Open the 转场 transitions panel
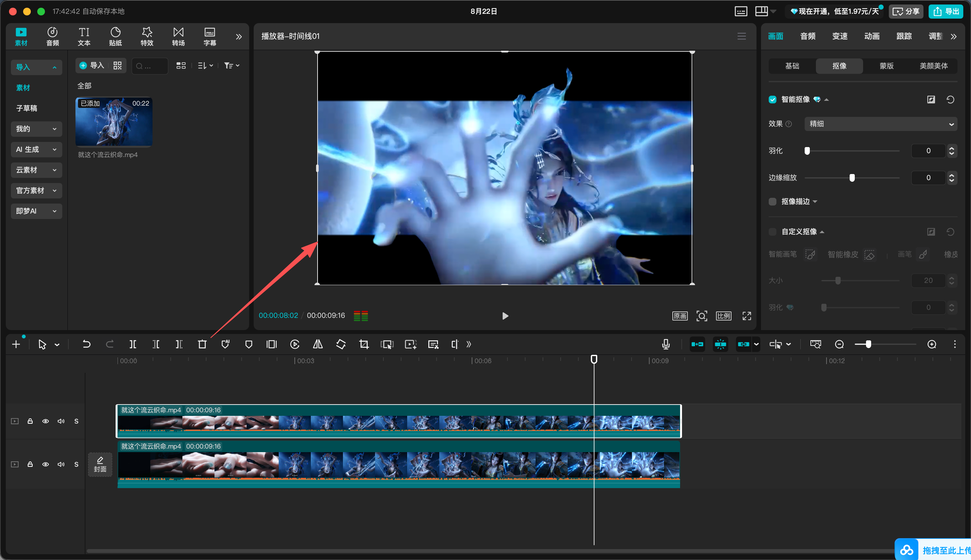Viewport: 971px width, 560px height. [179, 37]
